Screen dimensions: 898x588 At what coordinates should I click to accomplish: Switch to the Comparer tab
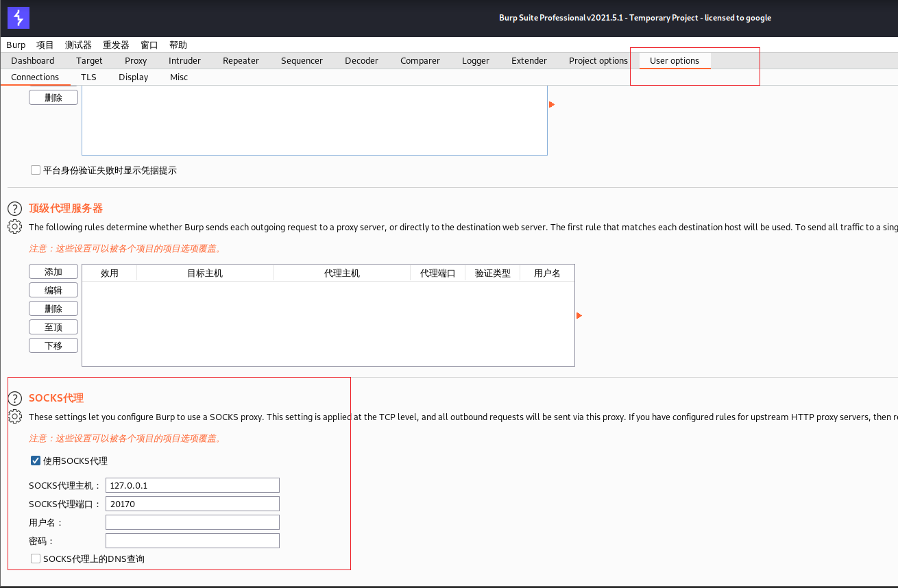click(420, 60)
